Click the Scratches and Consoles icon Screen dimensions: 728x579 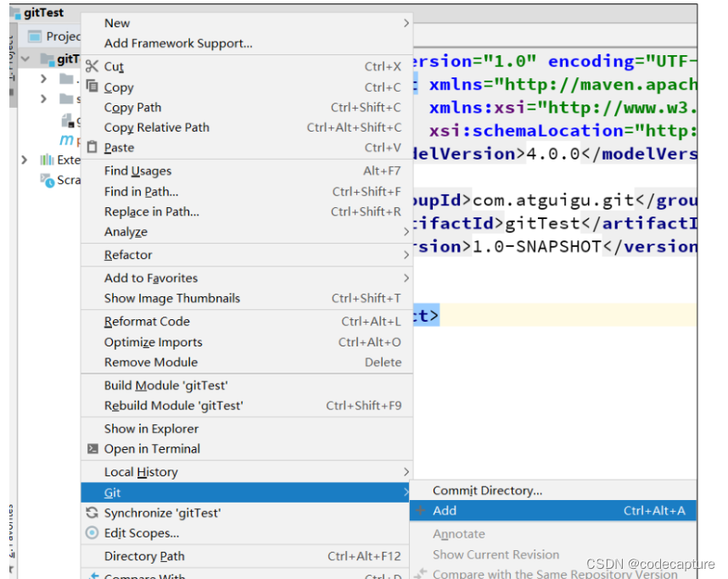click(48, 180)
